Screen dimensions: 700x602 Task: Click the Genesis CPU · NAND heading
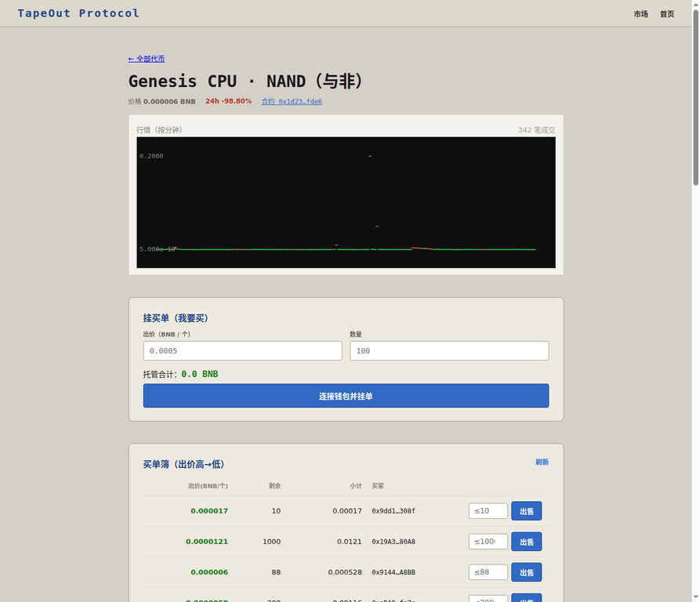coord(246,82)
